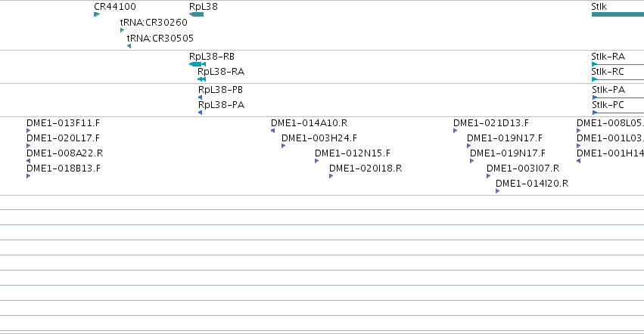Image resolution: width=644 pixels, height=334 pixels.
Task: Select the DME1-018B13.F label
Action: [x=64, y=169]
